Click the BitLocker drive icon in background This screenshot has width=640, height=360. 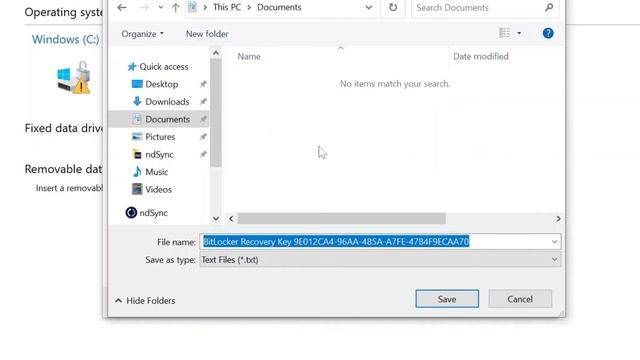73,78
